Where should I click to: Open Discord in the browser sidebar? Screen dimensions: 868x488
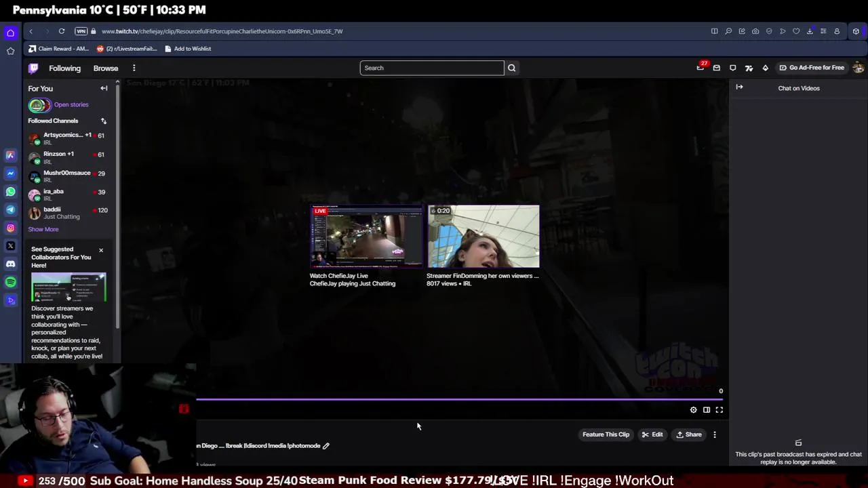click(x=10, y=264)
